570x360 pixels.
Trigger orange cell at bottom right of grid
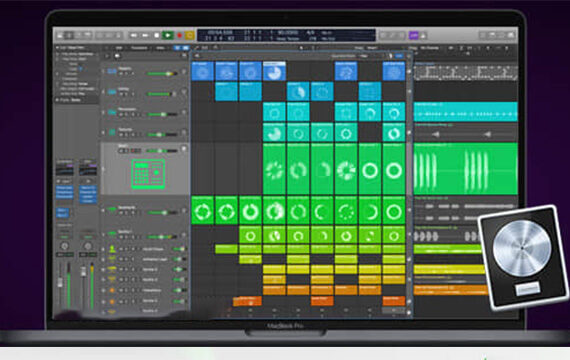[394, 300]
